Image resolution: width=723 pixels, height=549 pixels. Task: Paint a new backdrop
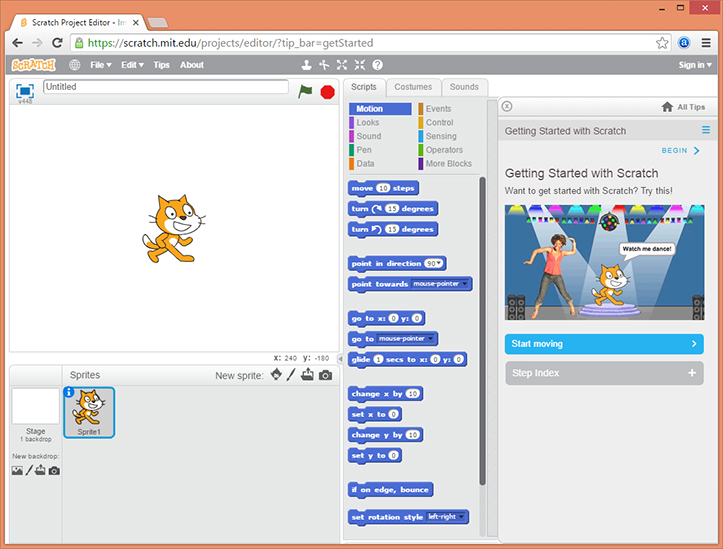(x=29, y=470)
